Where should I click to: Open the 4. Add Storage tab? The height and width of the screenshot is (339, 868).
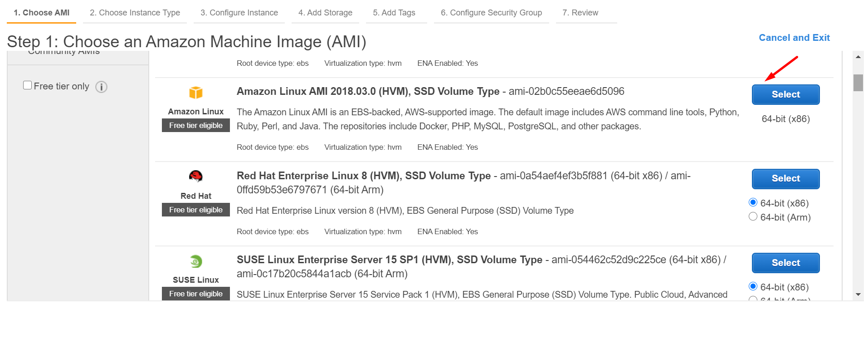(x=325, y=13)
